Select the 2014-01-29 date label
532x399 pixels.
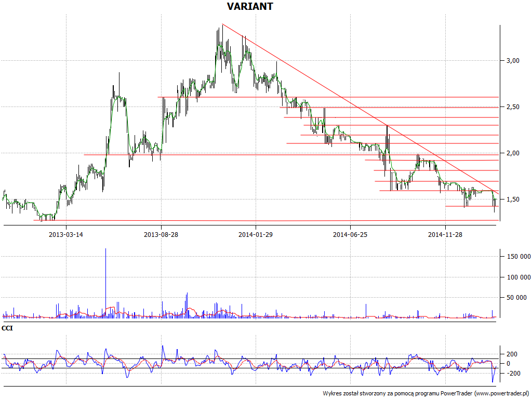256,234
